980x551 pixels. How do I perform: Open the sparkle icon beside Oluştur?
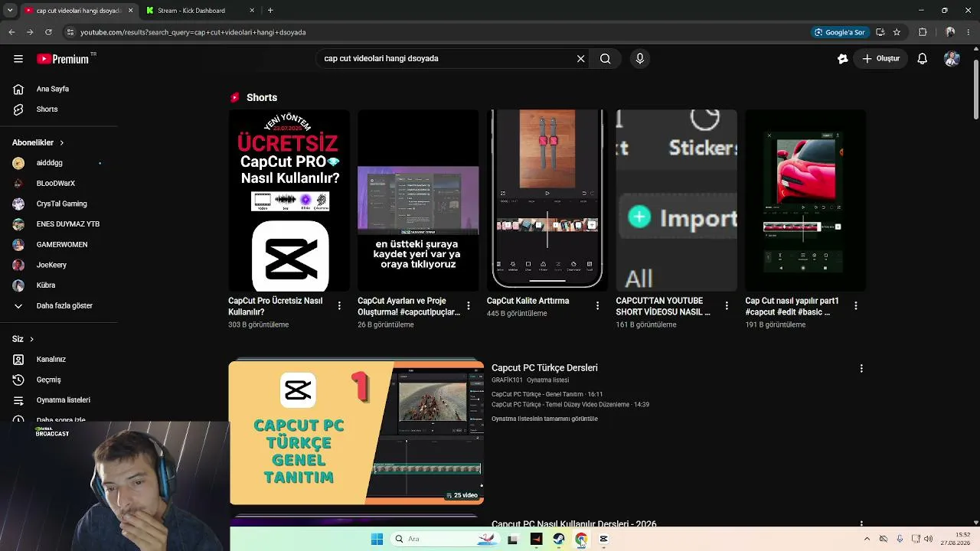click(842, 59)
